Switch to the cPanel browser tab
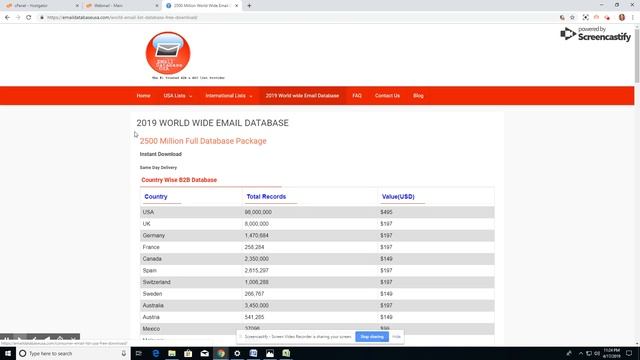The height and width of the screenshot is (360, 640). pyautogui.click(x=41, y=6)
